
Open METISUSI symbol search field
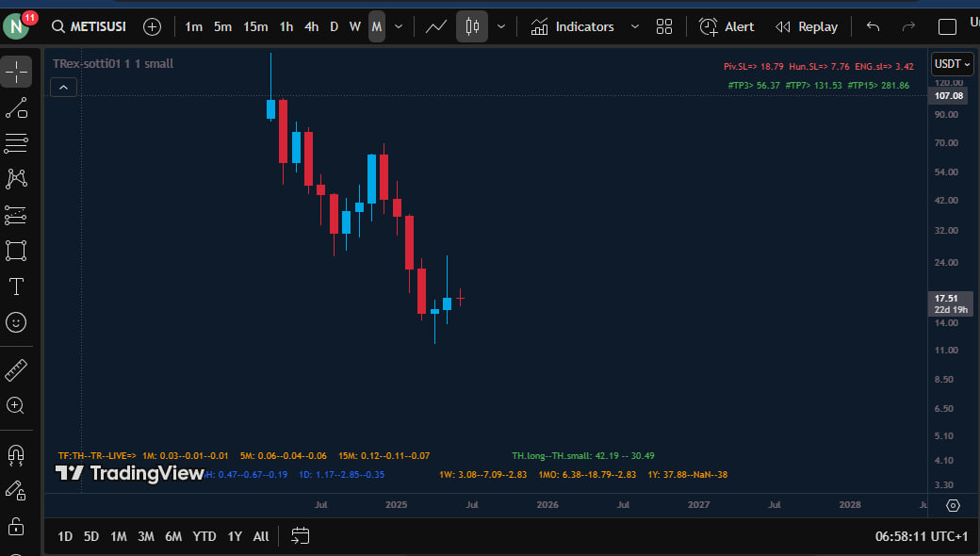click(x=92, y=26)
